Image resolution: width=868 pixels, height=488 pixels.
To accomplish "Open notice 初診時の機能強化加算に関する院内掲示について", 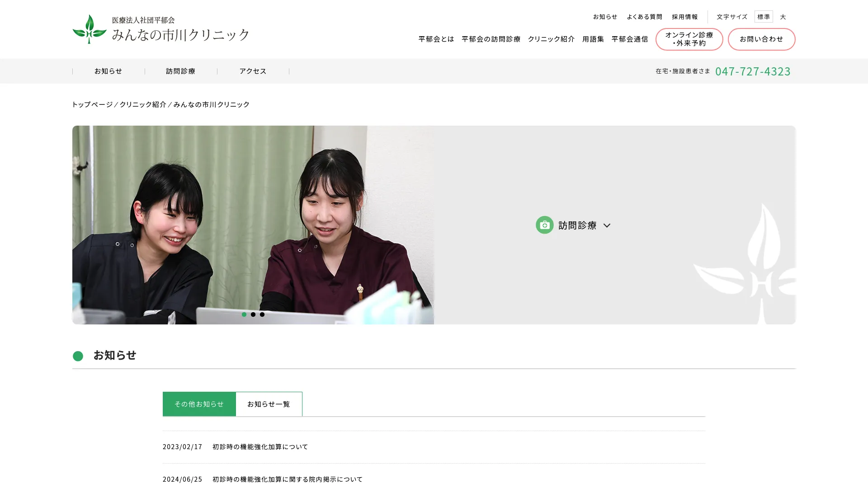I will pos(288,479).
